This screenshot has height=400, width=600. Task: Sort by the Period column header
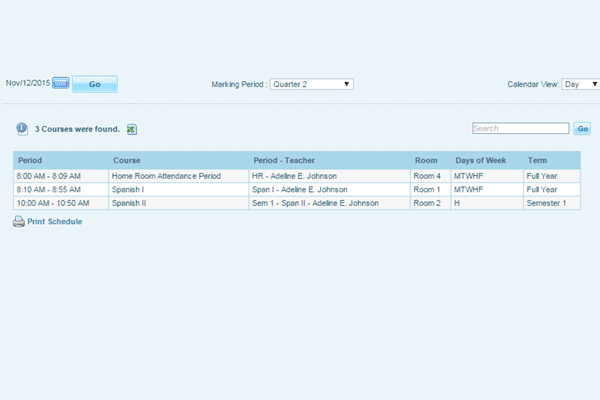click(30, 160)
